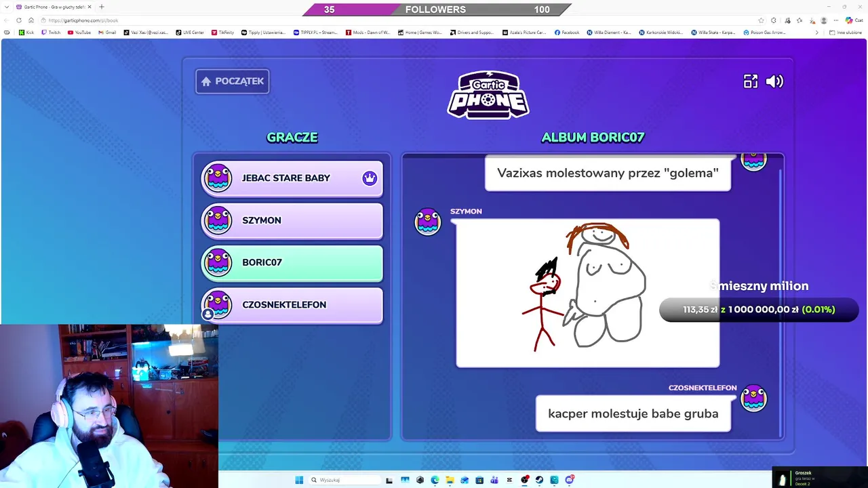Toggle fullscreen mode in Gartic Phone
Screen dimensions: 868x488
(x=751, y=81)
